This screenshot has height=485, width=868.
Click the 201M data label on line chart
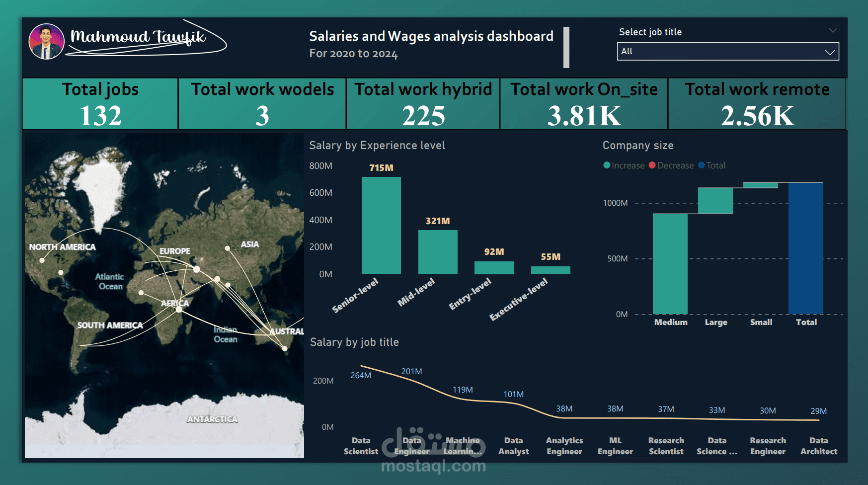click(x=411, y=371)
